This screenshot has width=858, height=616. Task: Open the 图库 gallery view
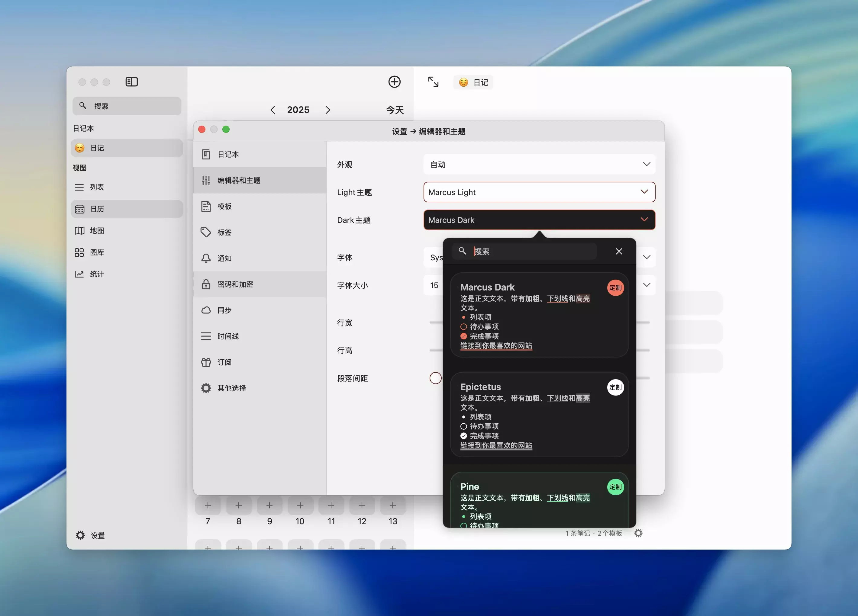tap(96, 252)
